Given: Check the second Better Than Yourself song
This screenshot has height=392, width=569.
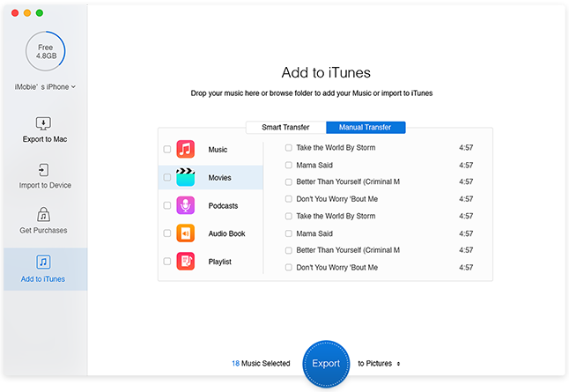Looking at the screenshot, I should (x=289, y=250).
